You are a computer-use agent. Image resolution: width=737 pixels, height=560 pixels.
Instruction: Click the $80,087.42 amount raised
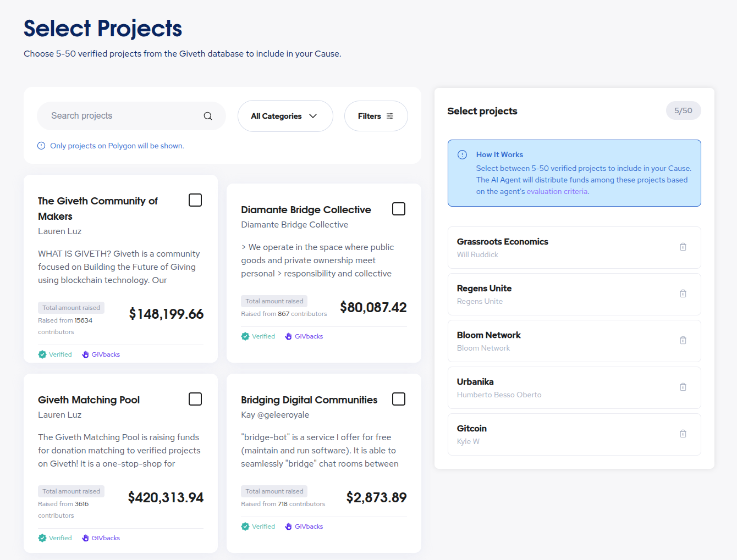373,307
